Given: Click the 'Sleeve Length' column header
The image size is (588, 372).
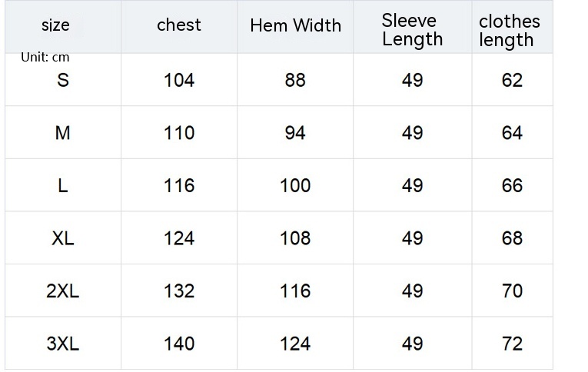Looking at the screenshot, I should tap(413, 30).
